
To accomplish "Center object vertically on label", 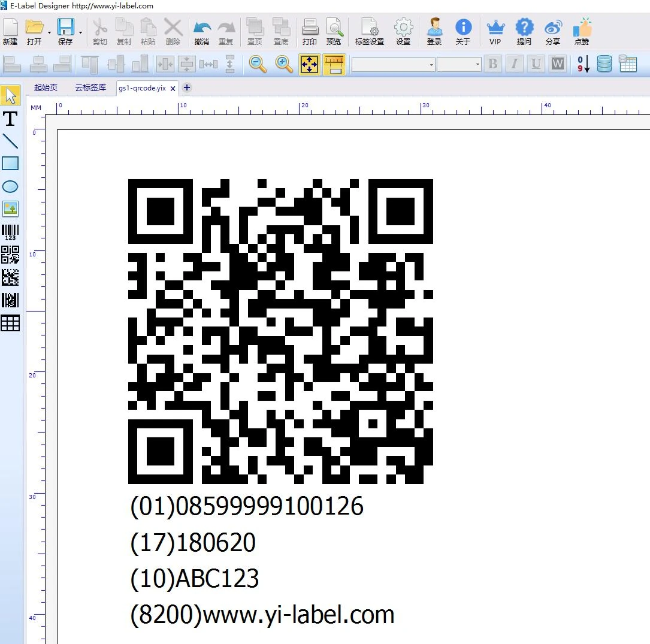I will (187, 64).
